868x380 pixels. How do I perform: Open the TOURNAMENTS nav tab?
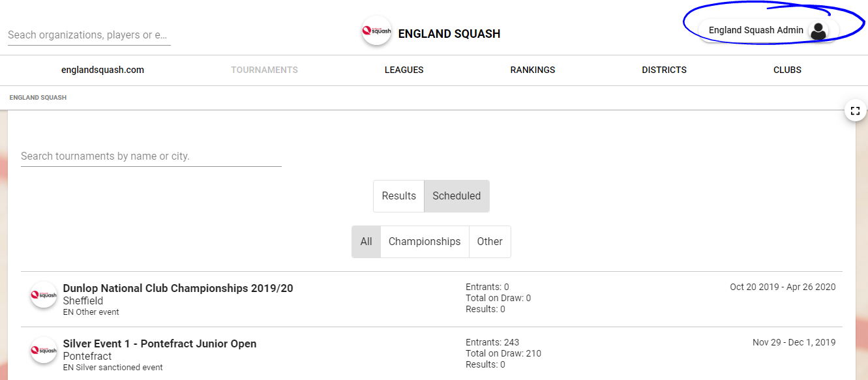click(x=264, y=70)
